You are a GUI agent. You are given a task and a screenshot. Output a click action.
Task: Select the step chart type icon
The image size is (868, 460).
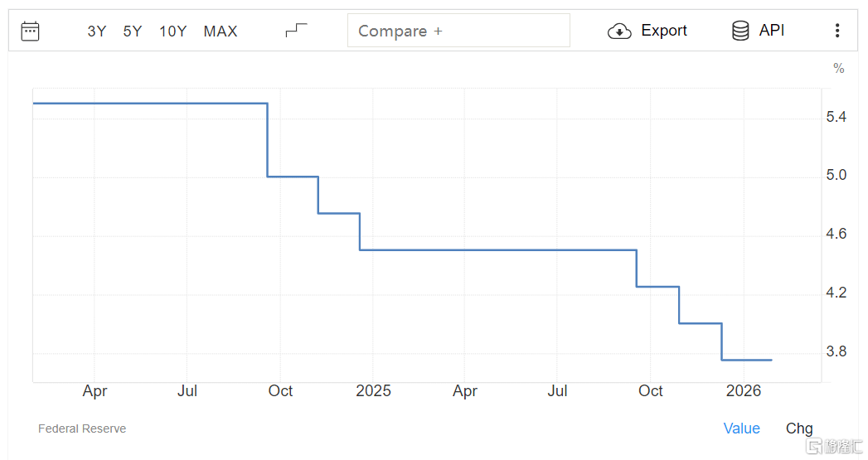pyautogui.click(x=296, y=31)
